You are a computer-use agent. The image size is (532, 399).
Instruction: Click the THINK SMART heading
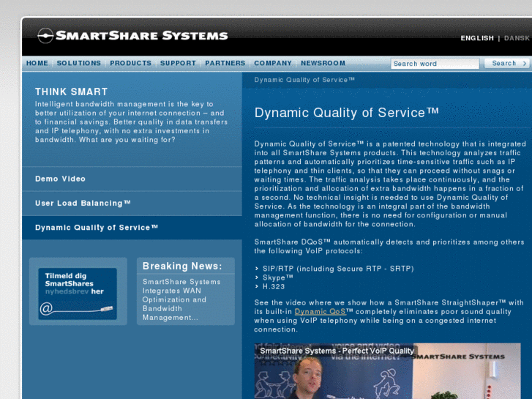click(71, 92)
